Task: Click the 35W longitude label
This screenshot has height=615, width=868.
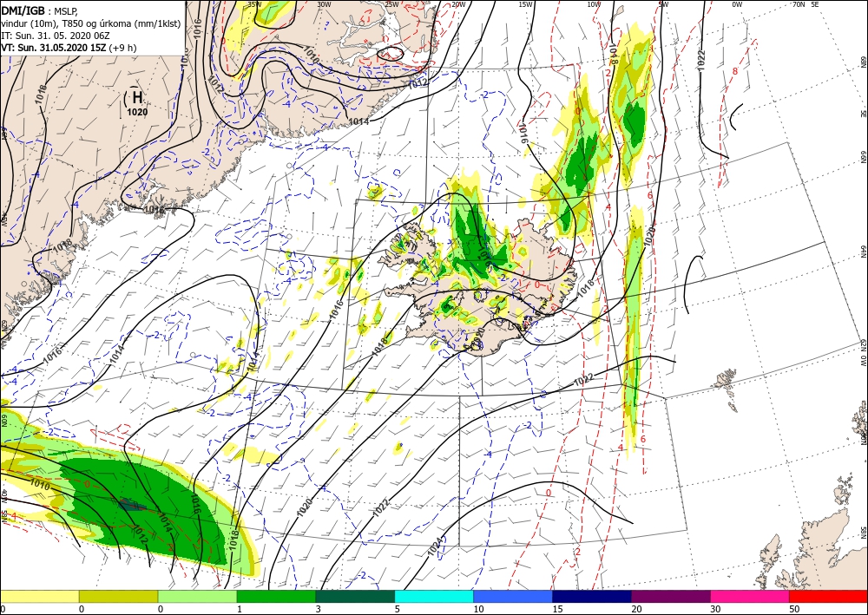Action: [254, 4]
